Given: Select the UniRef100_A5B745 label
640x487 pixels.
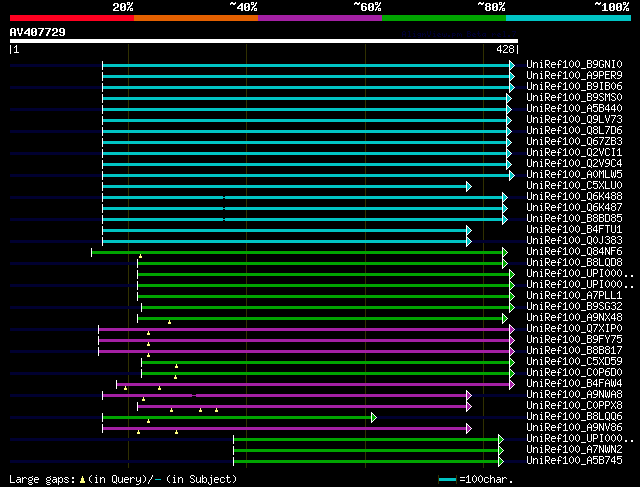Looking at the screenshot, I should (574, 461).
